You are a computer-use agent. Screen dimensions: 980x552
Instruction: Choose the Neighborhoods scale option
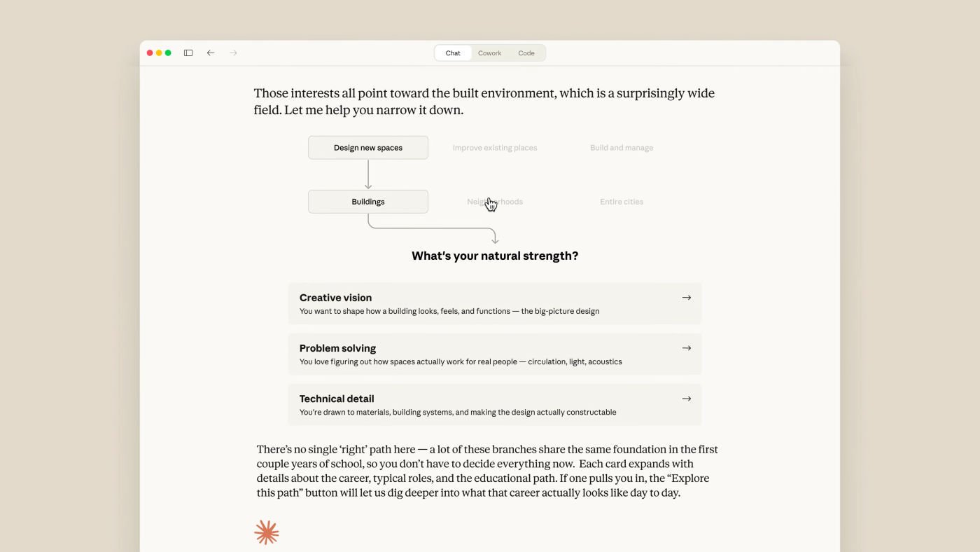click(x=495, y=202)
